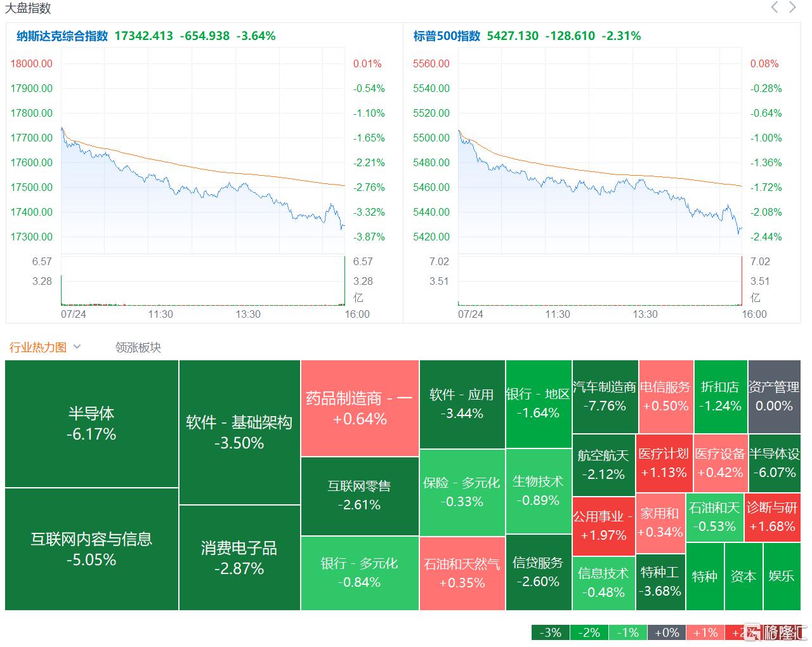
Task: Click the 医疗计划 +1.13% tile
Action: click(x=664, y=463)
